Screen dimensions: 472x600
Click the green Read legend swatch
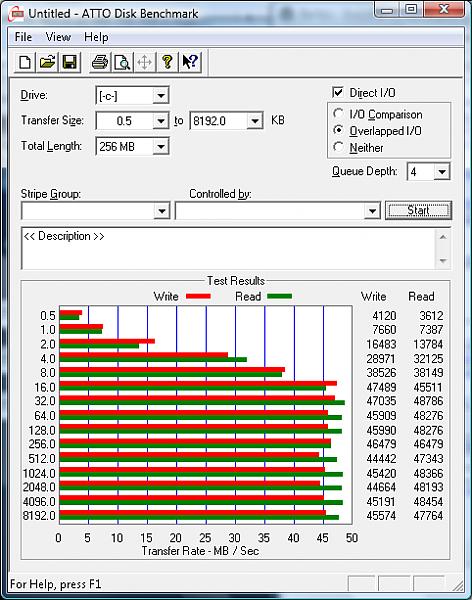279,296
